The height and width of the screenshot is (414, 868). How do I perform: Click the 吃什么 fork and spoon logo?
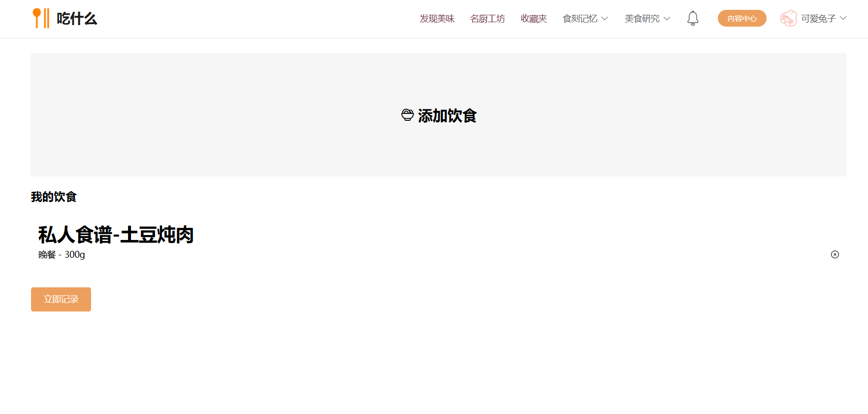point(41,18)
